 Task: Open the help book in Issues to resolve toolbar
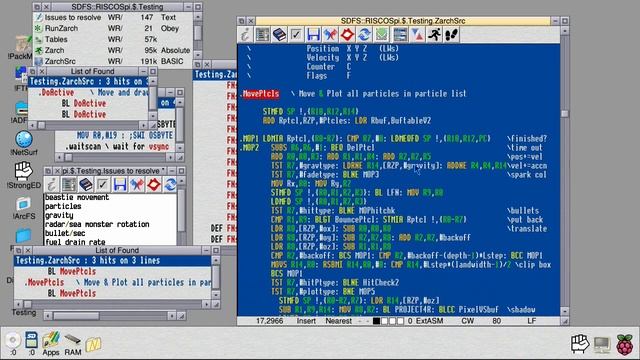pyautogui.click(x=86, y=184)
